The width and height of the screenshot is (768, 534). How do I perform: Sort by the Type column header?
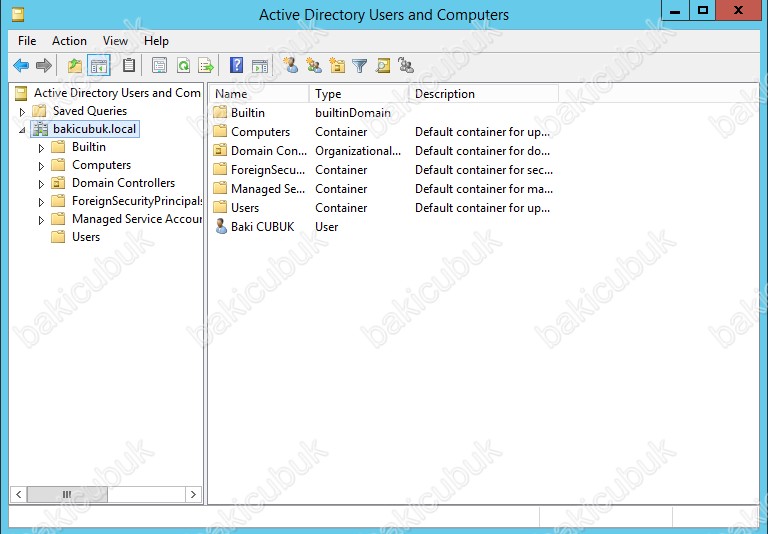click(x=359, y=94)
